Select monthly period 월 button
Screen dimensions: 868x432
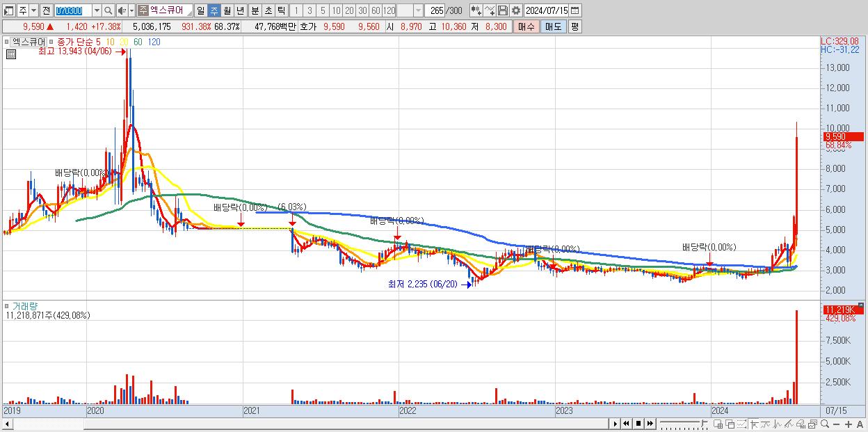point(227,10)
